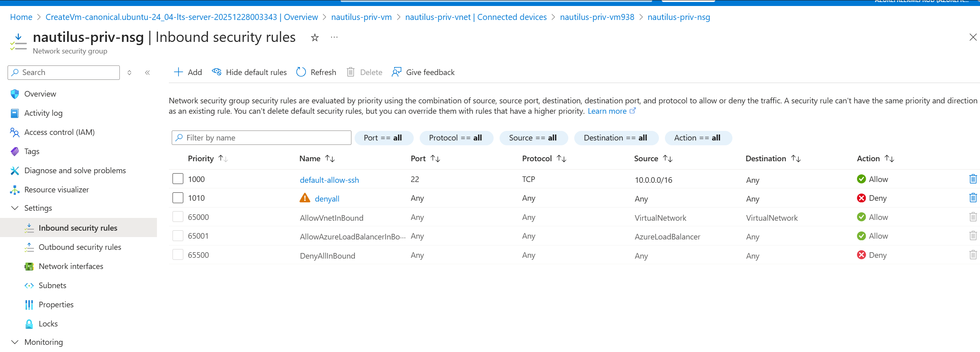Open the default-allow-ssh rule link
The width and height of the screenshot is (980, 352).
pos(329,180)
